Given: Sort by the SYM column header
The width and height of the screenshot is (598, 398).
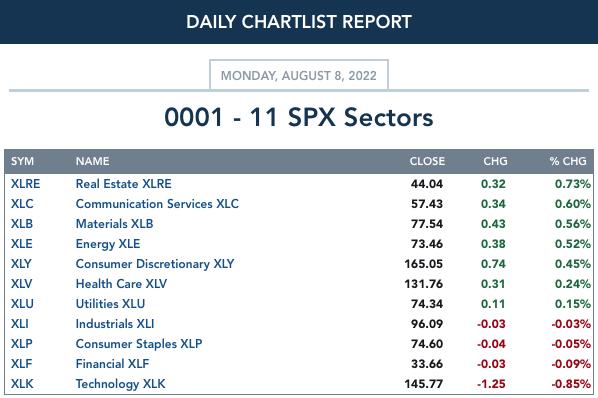Looking at the screenshot, I should (x=23, y=161).
